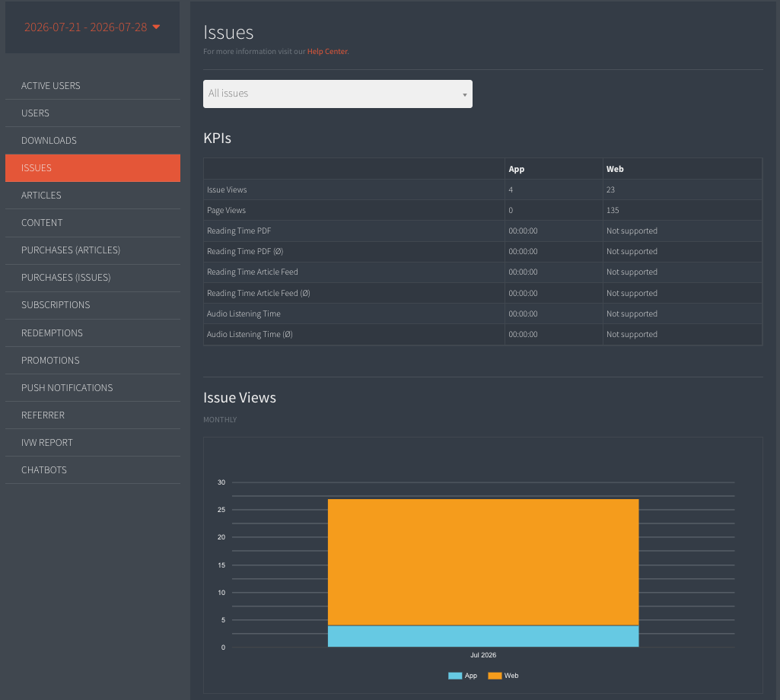Open the Articles section
This screenshot has width=780, height=700.
pos(93,195)
